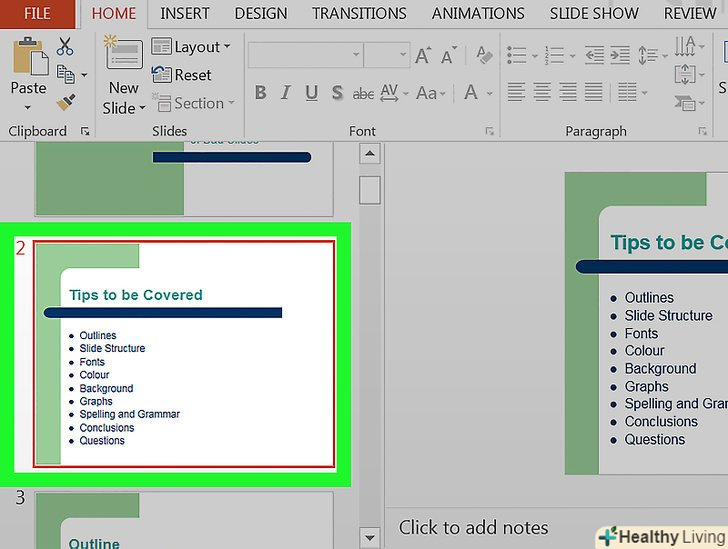Image resolution: width=728 pixels, height=549 pixels.
Task: Switch to the SLIDE SHOW tab
Action: tap(594, 14)
